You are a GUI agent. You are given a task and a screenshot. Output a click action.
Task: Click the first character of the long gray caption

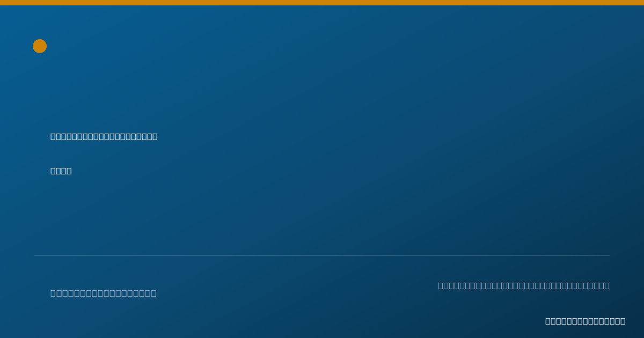[x=442, y=285]
